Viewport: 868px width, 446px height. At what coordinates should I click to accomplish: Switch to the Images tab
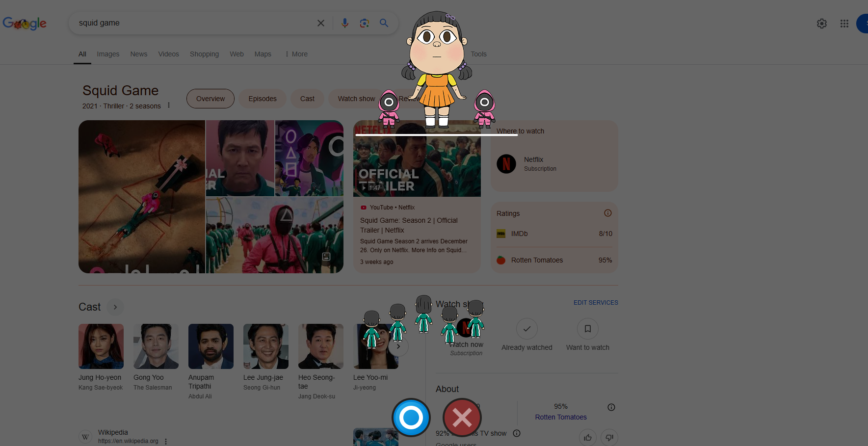coord(108,54)
